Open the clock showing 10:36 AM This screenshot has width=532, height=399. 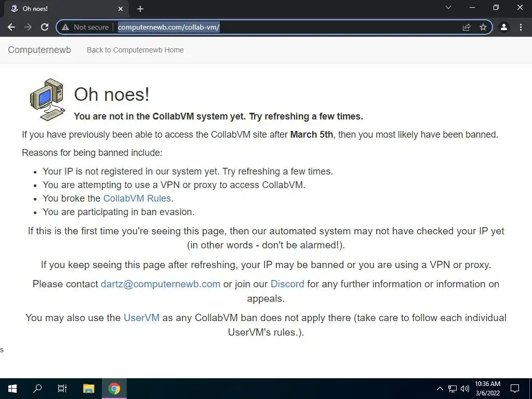pos(487,389)
